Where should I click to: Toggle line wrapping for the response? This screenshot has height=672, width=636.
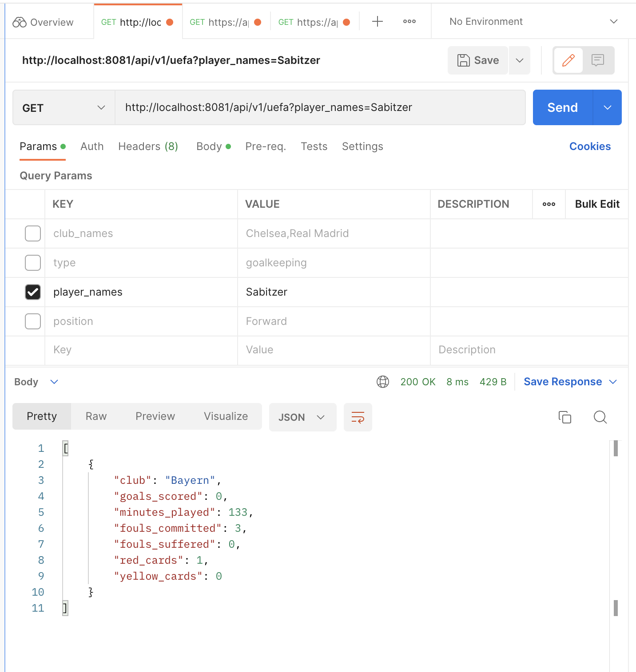click(x=358, y=417)
